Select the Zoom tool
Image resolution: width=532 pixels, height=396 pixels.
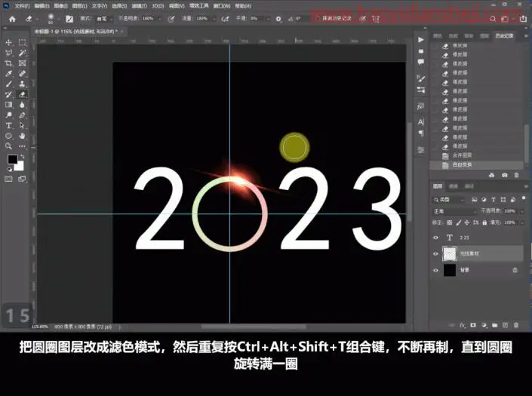[x=9, y=146]
